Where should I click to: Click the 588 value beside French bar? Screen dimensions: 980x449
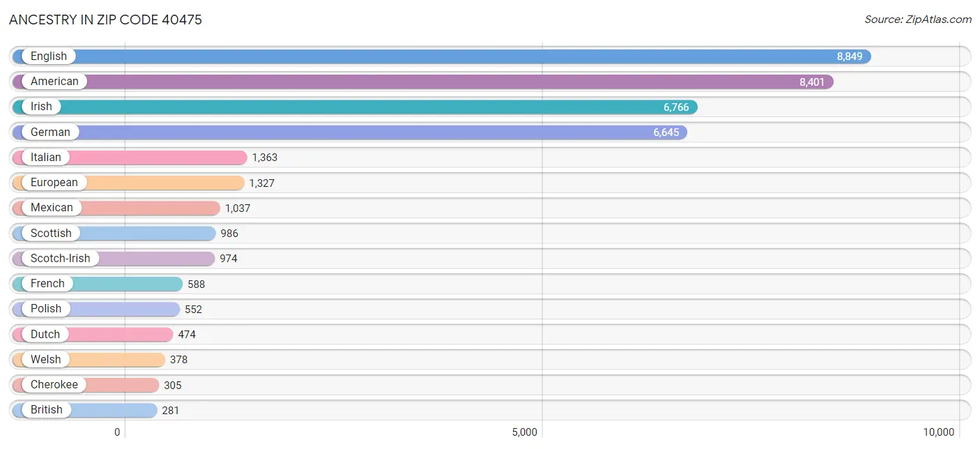coord(197,284)
